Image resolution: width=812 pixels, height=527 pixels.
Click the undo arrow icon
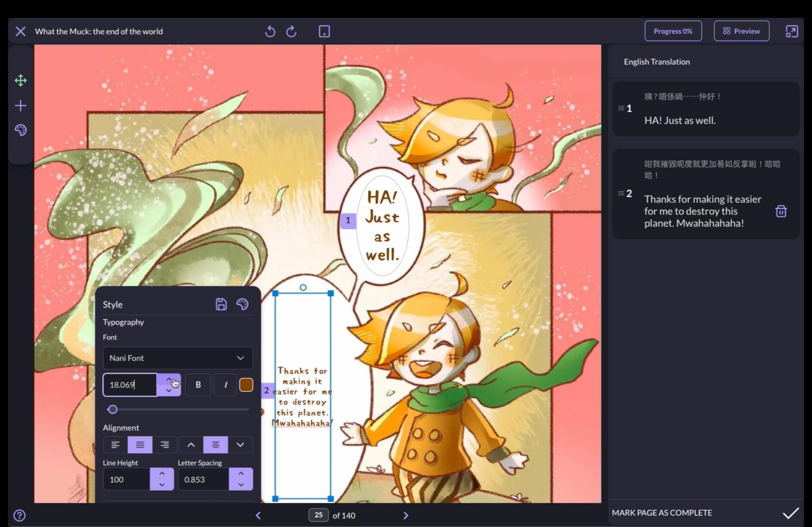(x=270, y=31)
